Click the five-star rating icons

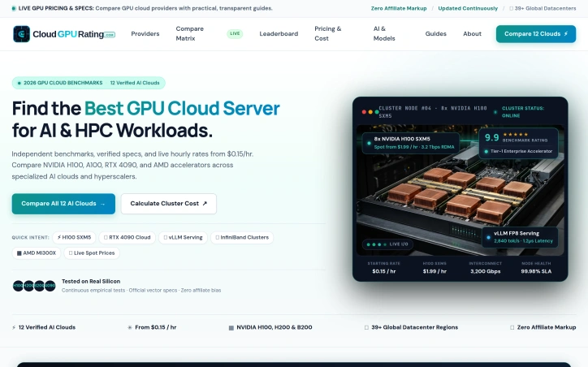[x=515, y=134]
